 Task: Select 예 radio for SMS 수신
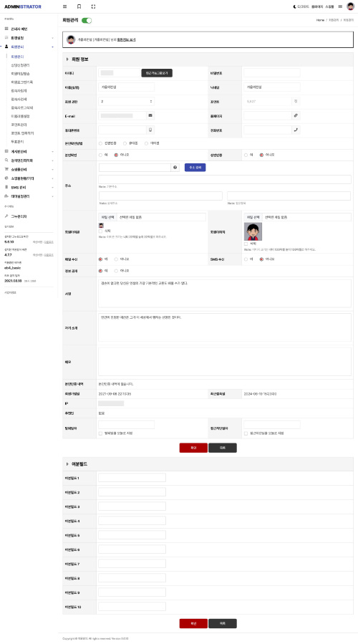[x=246, y=259]
